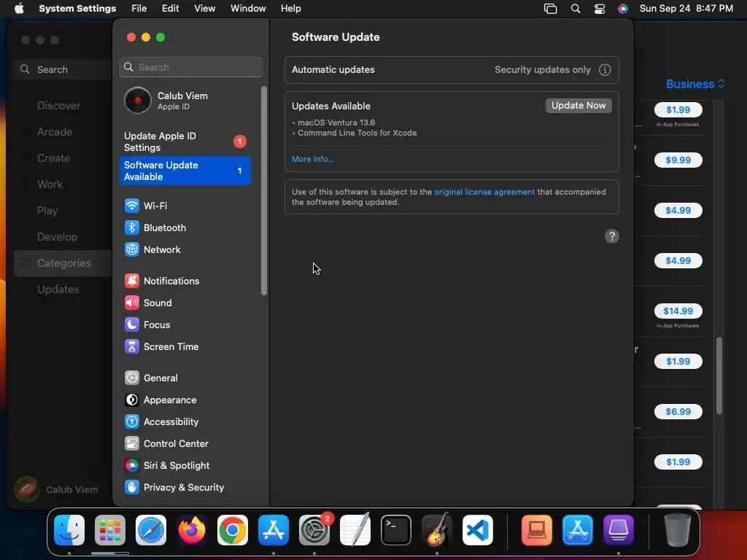Open the View menu
747x560 pixels.
pos(205,9)
